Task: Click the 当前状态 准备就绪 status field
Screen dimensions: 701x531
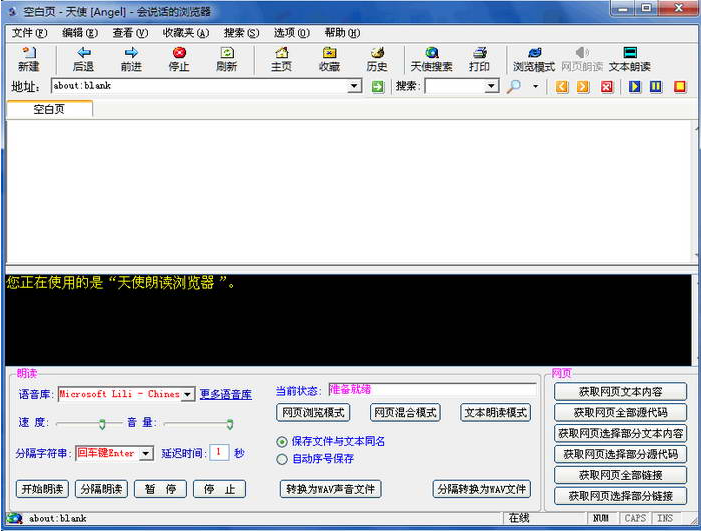Action: (x=432, y=390)
